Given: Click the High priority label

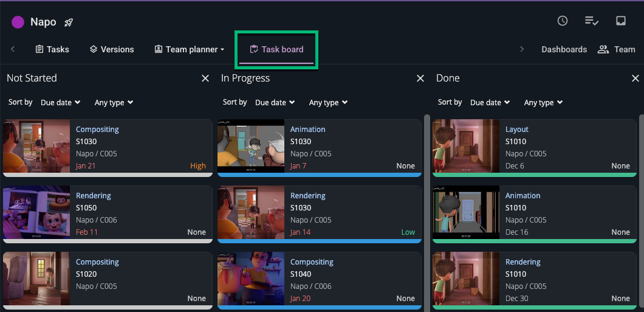Looking at the screenshot, I should click(x=198, y=166).
